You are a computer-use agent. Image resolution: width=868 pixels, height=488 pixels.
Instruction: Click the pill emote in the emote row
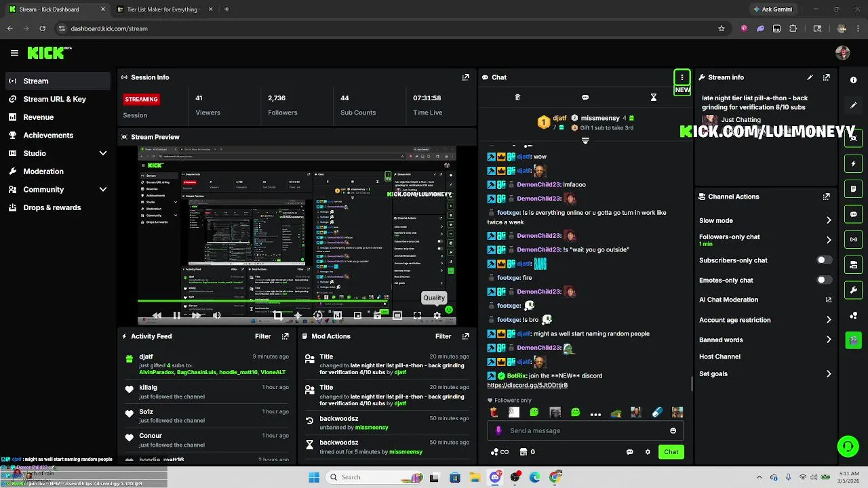[x=656, y=412]
